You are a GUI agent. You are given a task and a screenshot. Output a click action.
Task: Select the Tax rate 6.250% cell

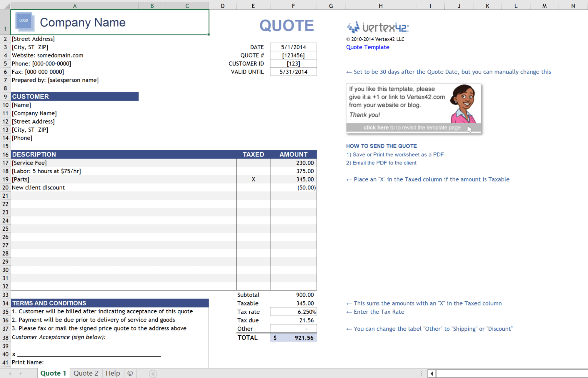[x=293, y=312]
